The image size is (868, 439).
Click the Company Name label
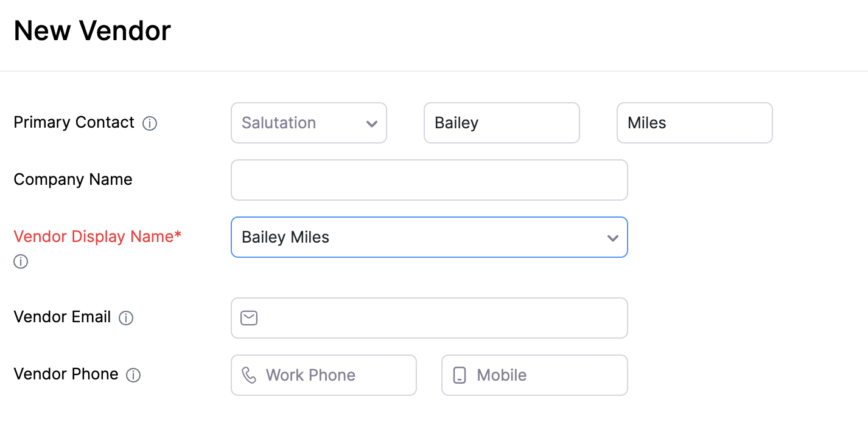tap(73, 179)
